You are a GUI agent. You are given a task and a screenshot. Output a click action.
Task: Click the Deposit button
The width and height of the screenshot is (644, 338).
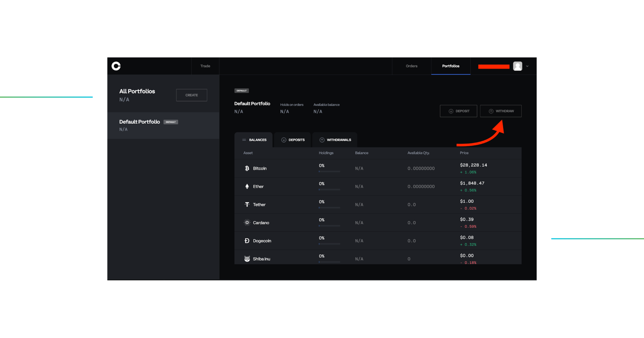pyautogui.click(x=459, y=111)
